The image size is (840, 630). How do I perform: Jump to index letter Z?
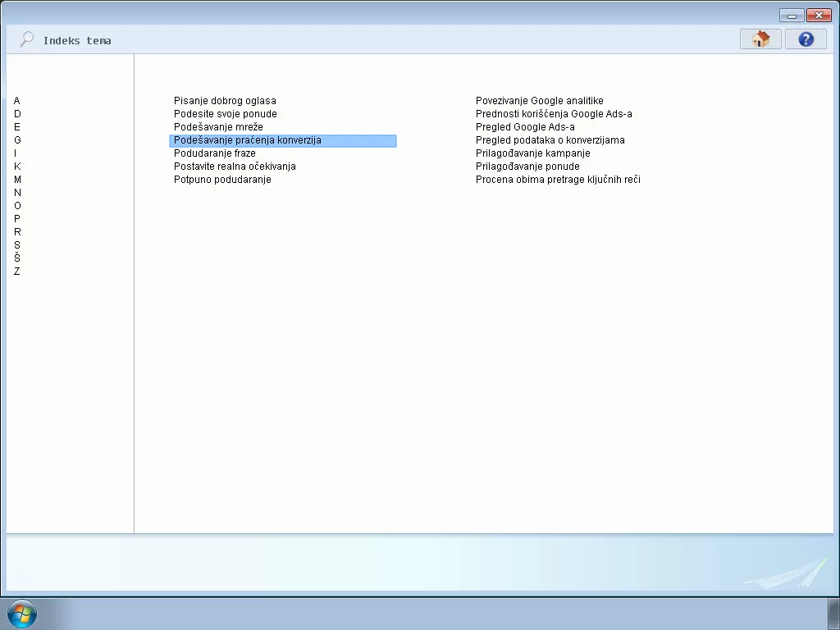tap(16, 271)
